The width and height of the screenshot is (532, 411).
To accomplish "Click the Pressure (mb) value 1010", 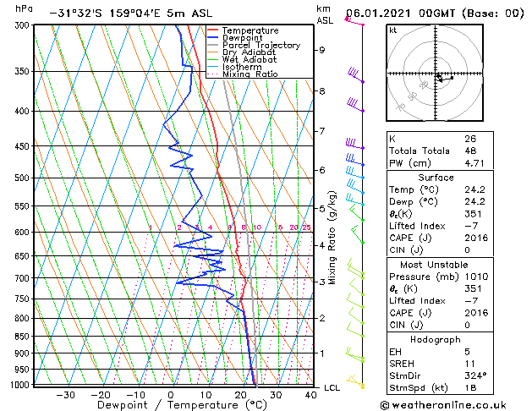I will click(x=476, y=277).
